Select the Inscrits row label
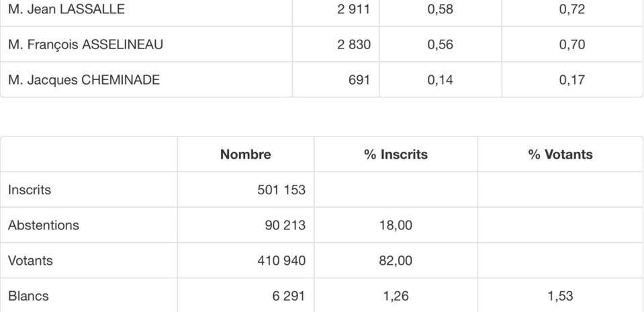This screenshot has width=644, height=312. pyautogui.click(x=30, y=190)
